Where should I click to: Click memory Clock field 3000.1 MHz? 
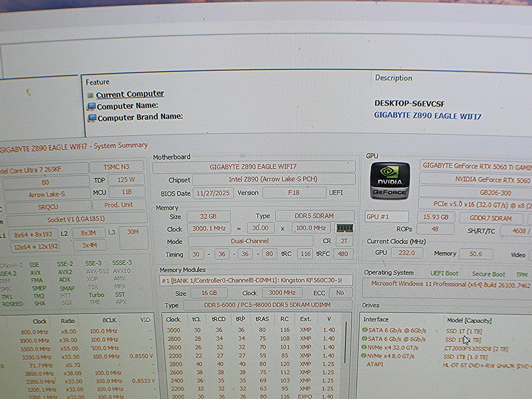click(209, 229)
